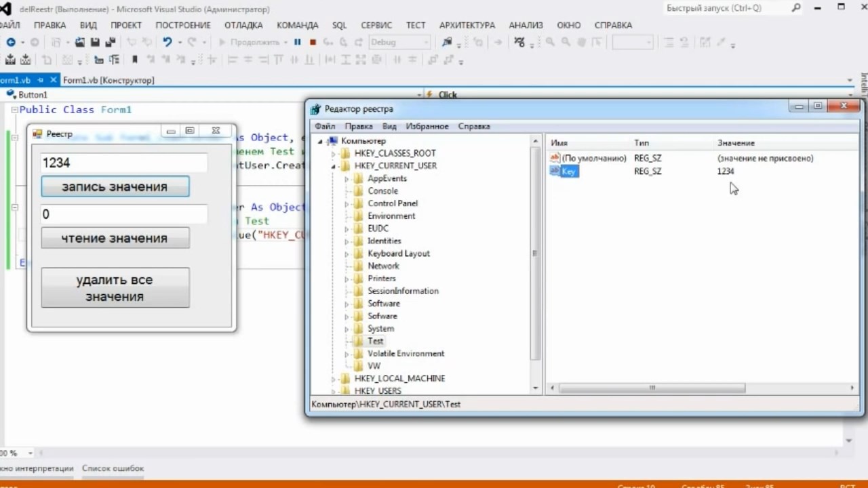Select the Environment registry key
The height and width of the screenshot is (488, 868).
point(391,216)
